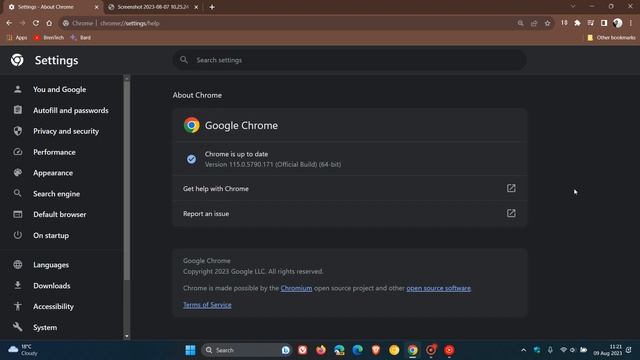The image size is (640, 360).
Task: Open Get help with Chrome
Action: (x=350, y=189)
